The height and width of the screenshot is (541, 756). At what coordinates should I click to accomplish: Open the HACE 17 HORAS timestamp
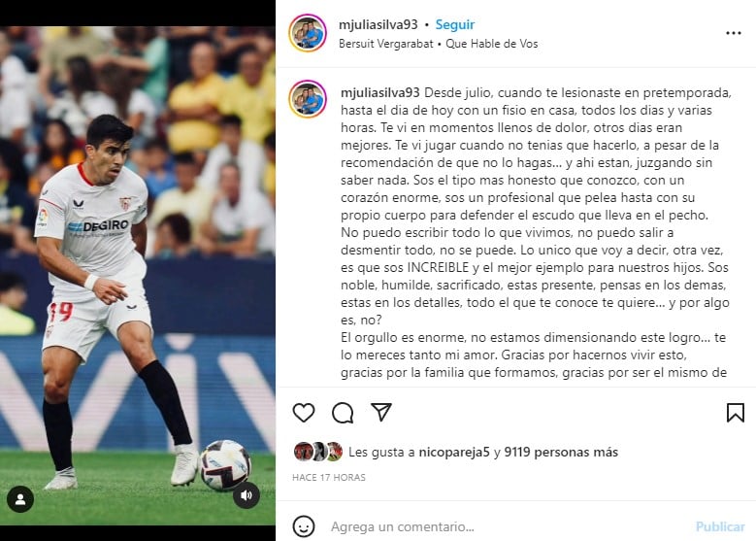pyautogui.click(x=329, y=477)
